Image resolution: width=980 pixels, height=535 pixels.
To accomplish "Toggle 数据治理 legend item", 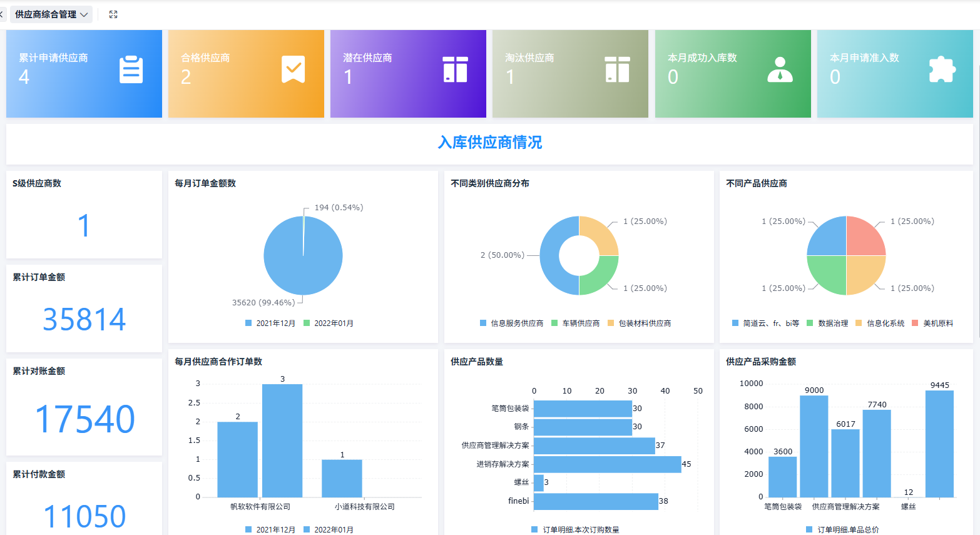I will (x=827, y=324).
